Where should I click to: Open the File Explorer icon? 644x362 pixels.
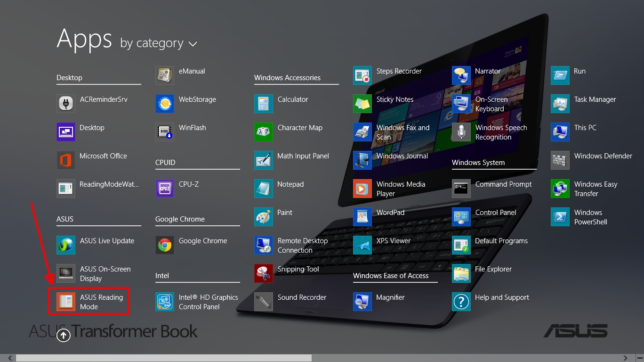[461, 273]
